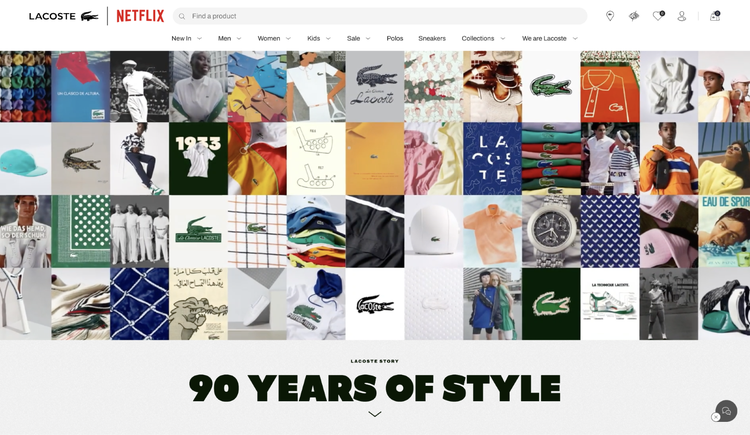Image resolution: width=750 pixels, height=435 pixels.
Task: Open the Sneakers menu item
Action: 432,39
